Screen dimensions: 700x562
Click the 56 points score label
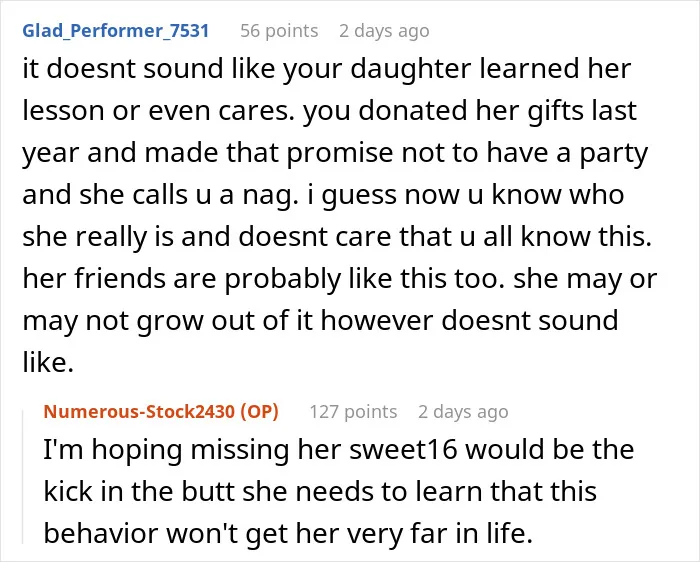click(x=279, y=31)
